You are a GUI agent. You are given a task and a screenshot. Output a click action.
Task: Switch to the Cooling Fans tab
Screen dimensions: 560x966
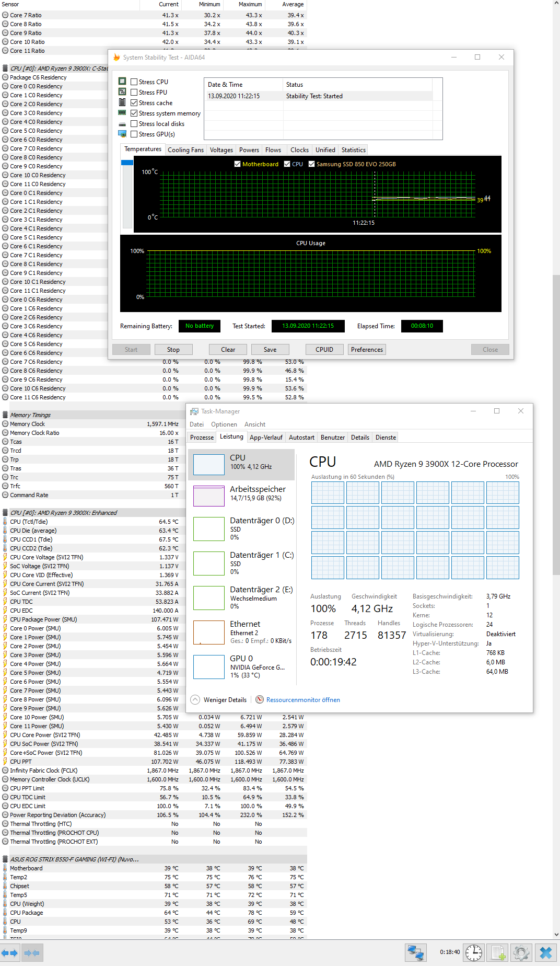(185, 150)
